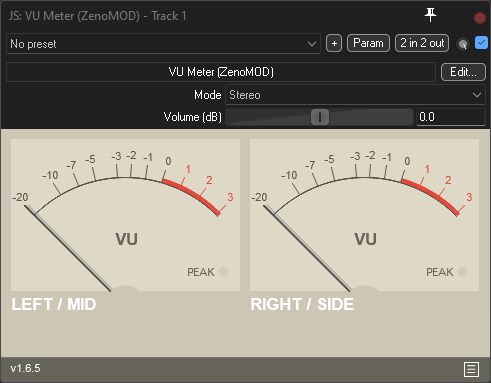This screenshot has width=491, height=383.
Task: Click the Volume (dB) slider handle
Action: [x=320, y=117]
